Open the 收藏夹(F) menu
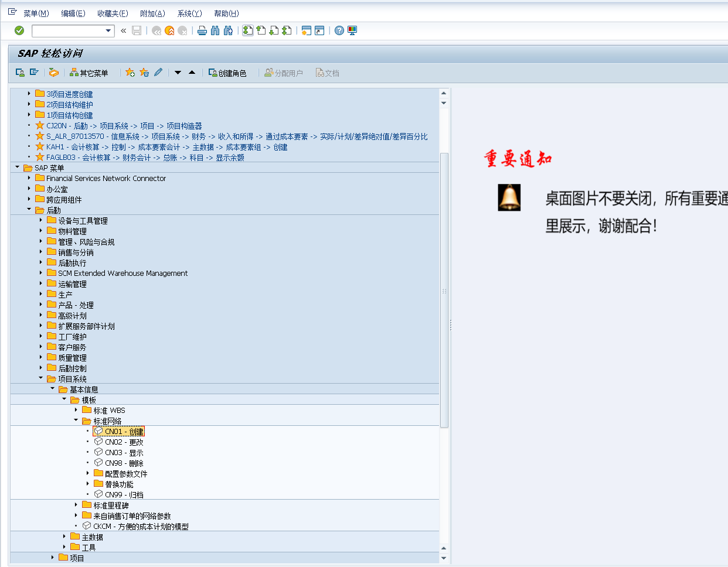This screenshot has height=567, width=728. point(113,13)
